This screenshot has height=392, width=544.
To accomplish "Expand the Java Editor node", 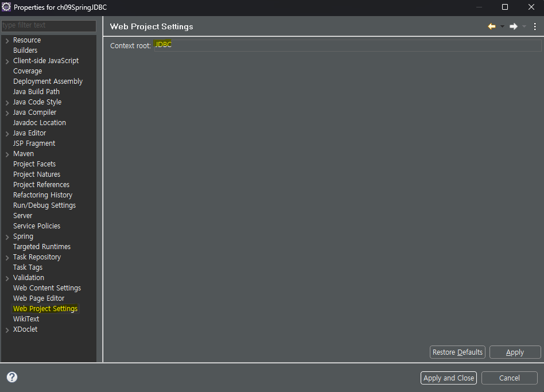I will [7, 134].
